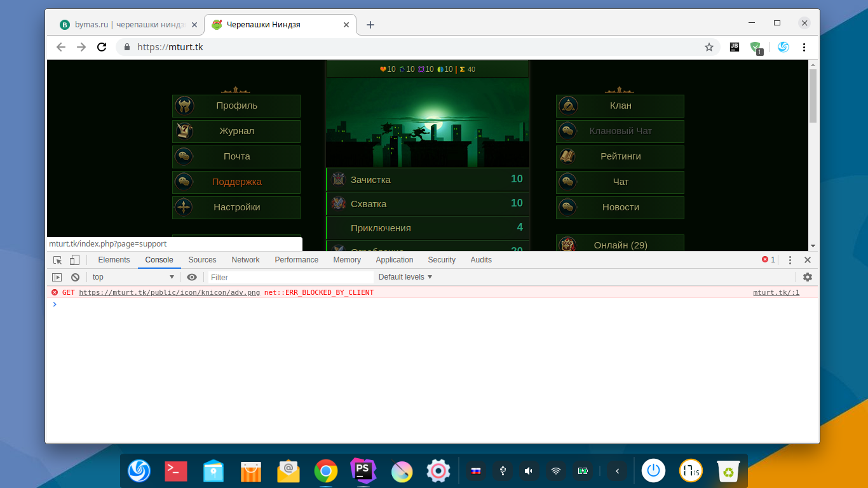Toggle the device toolbar icon
This screenshot has width=868, height=488.
pos(74,260)
